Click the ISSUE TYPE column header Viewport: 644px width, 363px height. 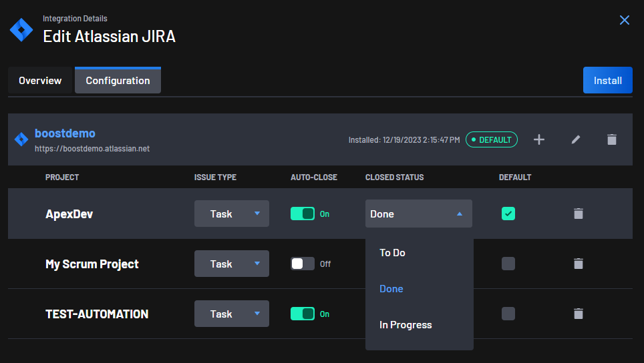215,177
